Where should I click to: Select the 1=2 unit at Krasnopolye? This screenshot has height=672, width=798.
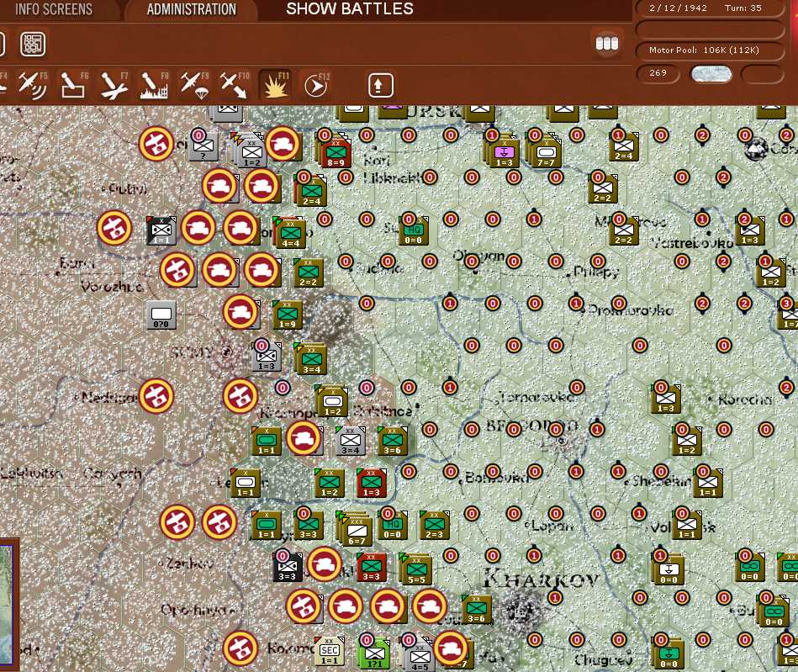point(332,402)
